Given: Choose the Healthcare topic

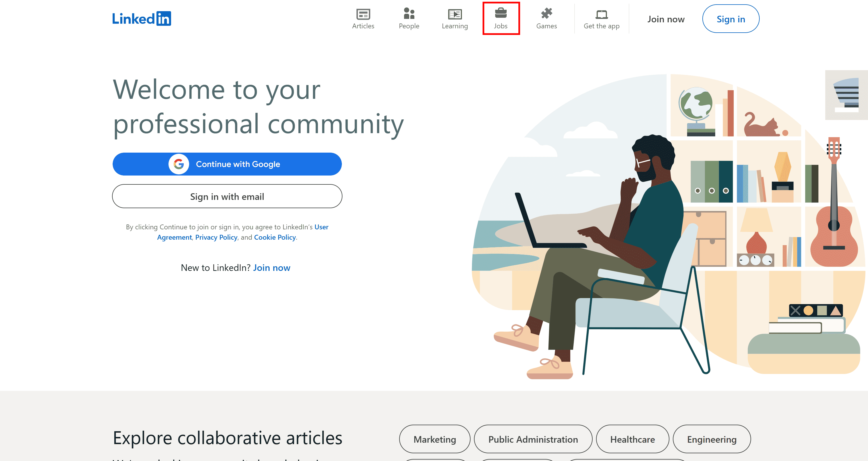Looking at the screenshot, I should coord(632,439).
